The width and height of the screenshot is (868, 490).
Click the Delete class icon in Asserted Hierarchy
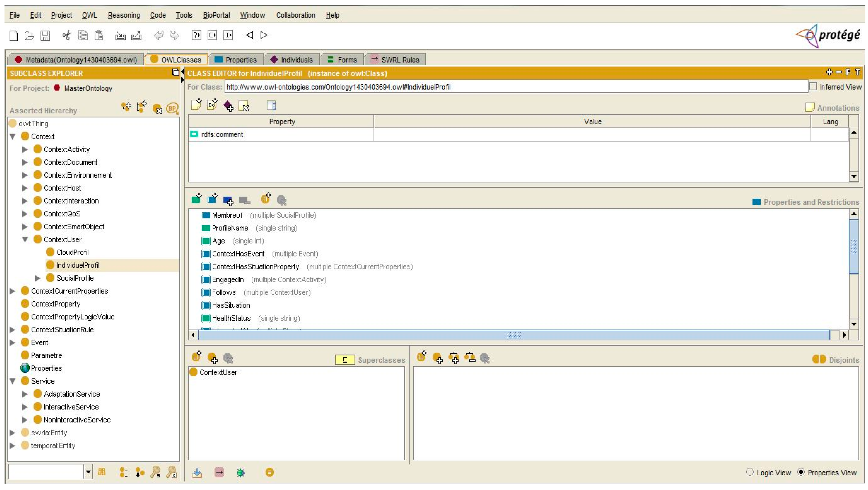tap(157, 108)
